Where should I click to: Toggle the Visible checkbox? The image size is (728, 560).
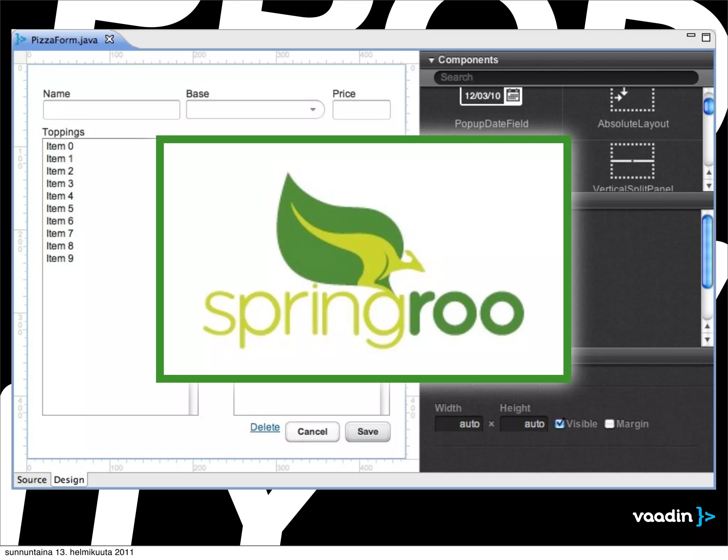[560, 424]
